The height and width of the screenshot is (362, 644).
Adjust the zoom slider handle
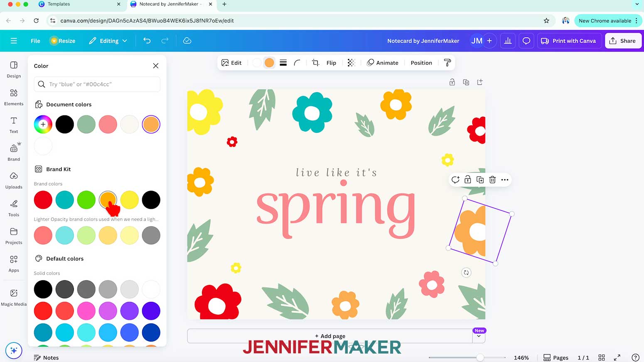tap(480, 357)
